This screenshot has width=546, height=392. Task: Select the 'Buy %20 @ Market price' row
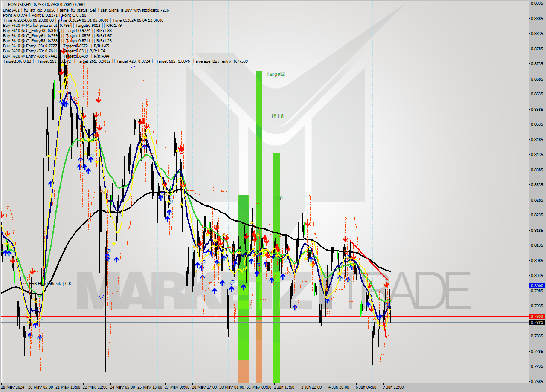click(62, 25)
